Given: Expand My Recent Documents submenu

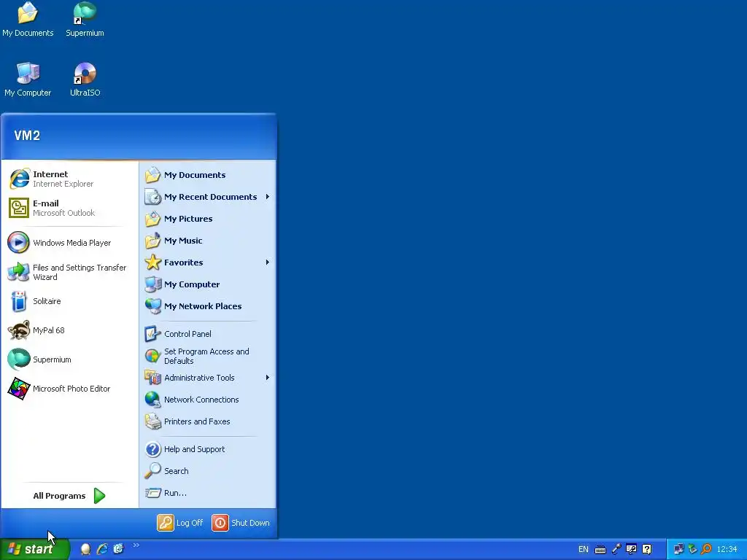Looking at the screenshot, I should 208,197.
